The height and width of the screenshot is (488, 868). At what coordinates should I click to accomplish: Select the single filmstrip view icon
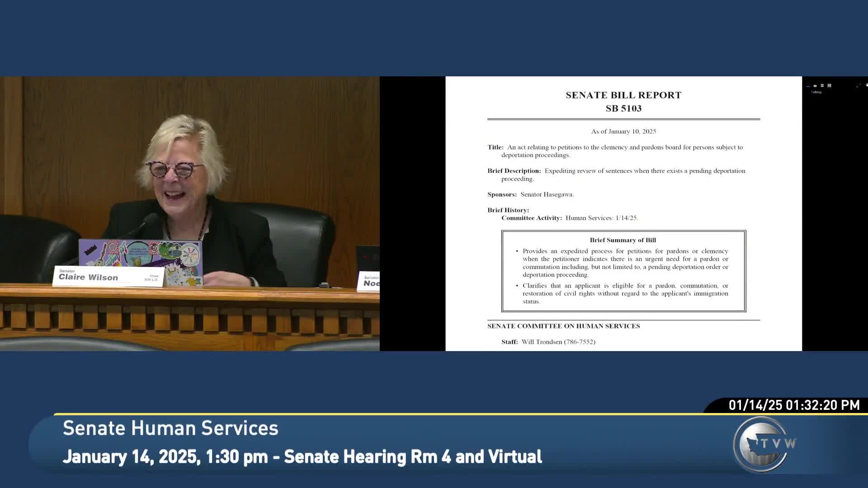(x=815, y=86)
